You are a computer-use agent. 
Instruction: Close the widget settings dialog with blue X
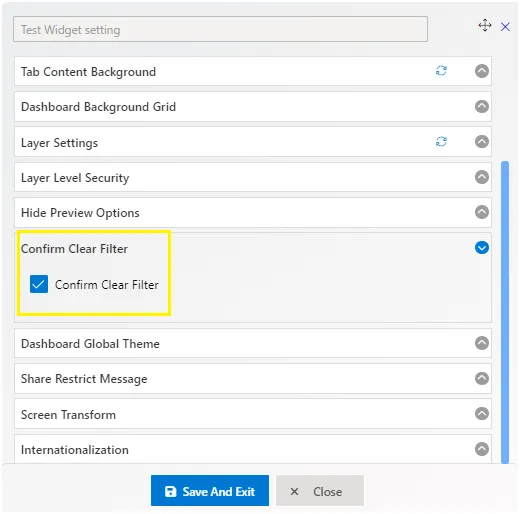[505, 27]
